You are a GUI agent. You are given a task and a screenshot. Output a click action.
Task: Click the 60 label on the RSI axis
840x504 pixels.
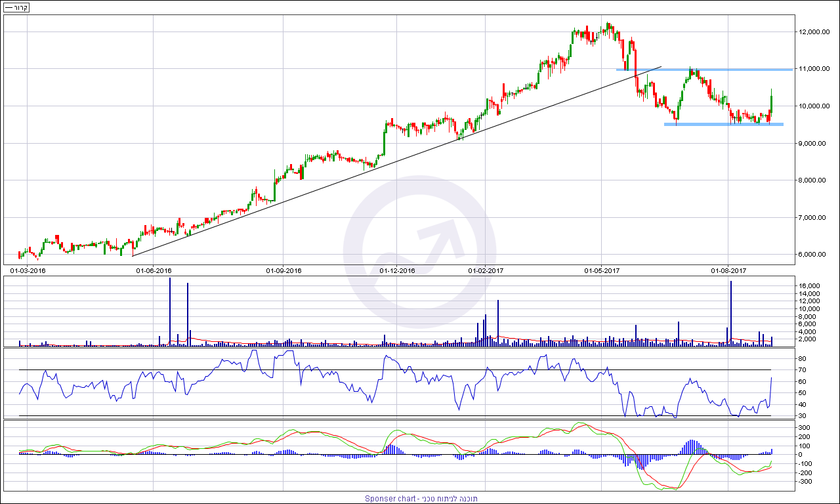point(802,382)
